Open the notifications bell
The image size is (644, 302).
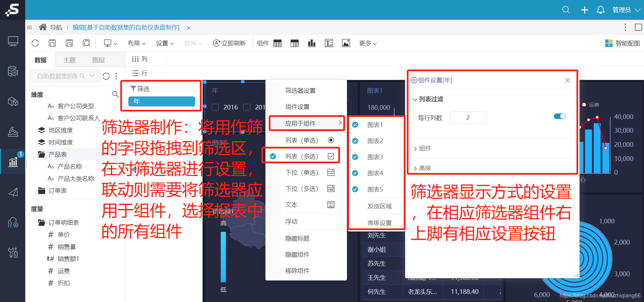click(x=601, y=10)
